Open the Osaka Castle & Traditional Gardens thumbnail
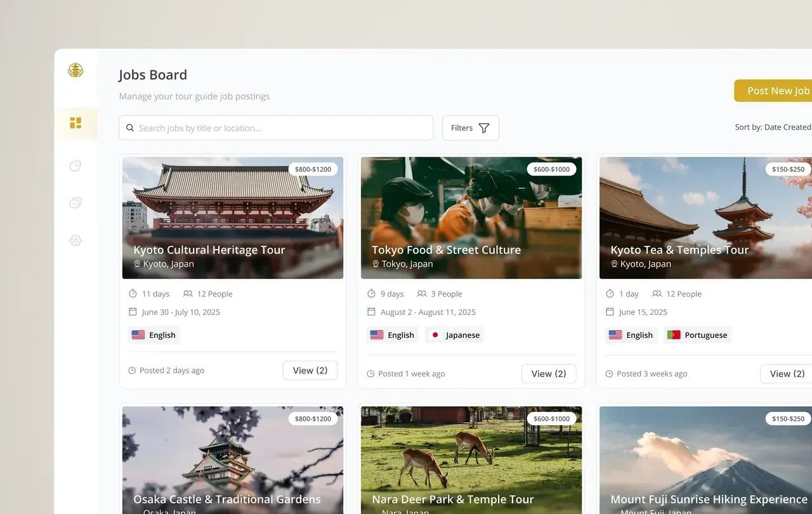 pos(233,460)
